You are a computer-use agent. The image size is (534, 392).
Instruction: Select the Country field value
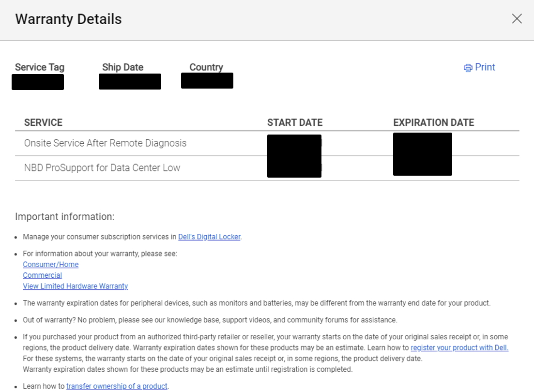[x=207, y=80]
